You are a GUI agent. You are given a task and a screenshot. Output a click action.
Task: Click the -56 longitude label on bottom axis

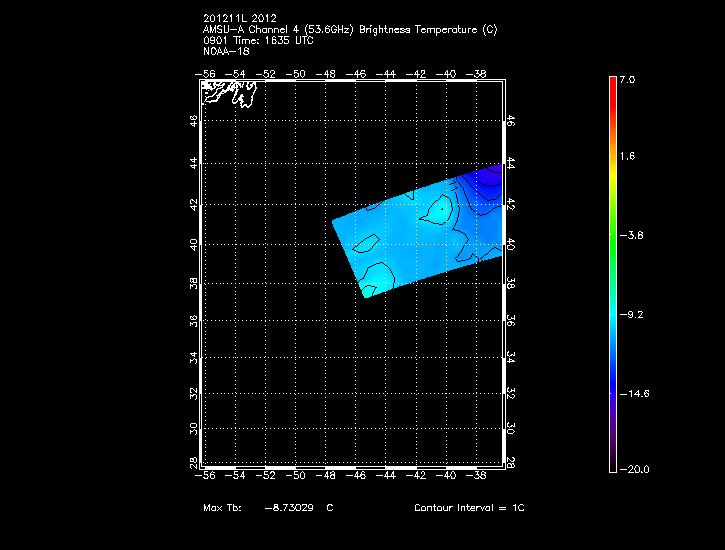click(x=208, y=477)
